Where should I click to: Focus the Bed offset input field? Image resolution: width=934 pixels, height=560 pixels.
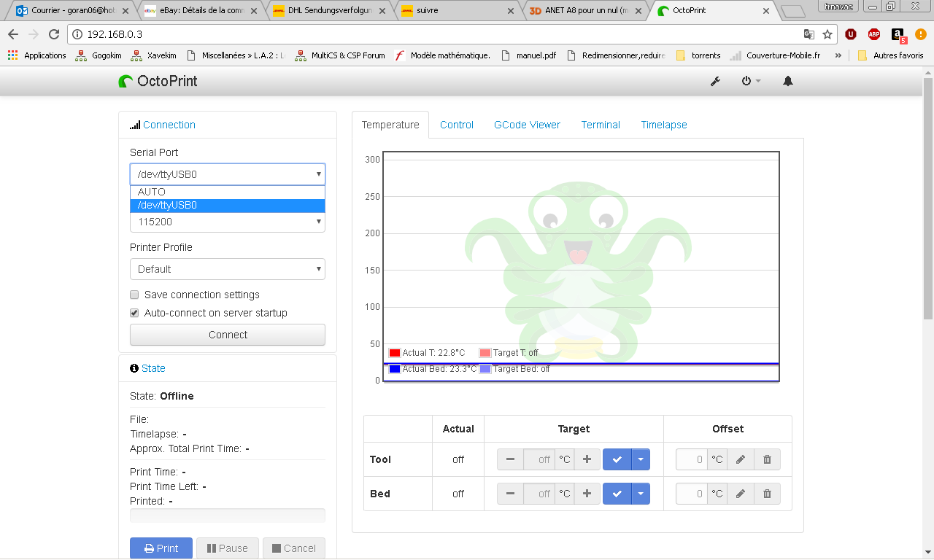(692, 494)
